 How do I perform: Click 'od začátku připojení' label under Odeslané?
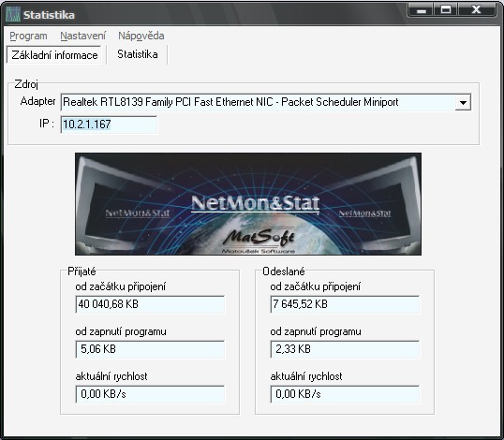click(316, 286)
